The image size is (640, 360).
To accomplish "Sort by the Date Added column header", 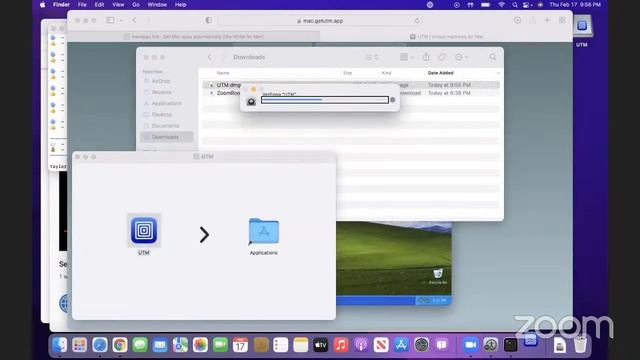I will point(440,73).
